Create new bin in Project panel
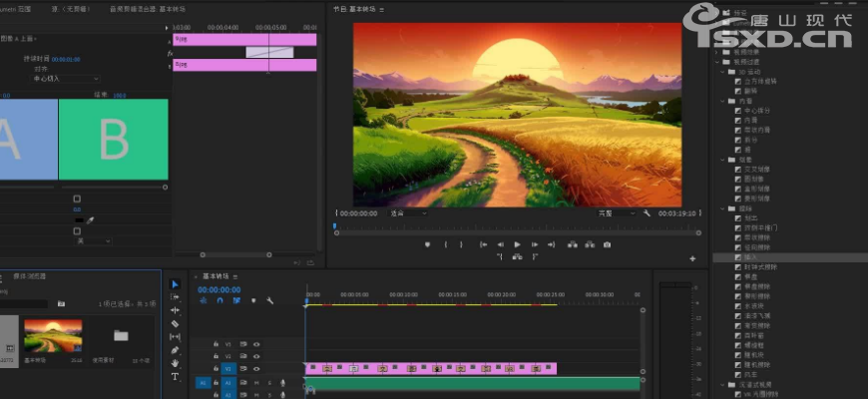 pyautogui.click(x=62, y=304)
